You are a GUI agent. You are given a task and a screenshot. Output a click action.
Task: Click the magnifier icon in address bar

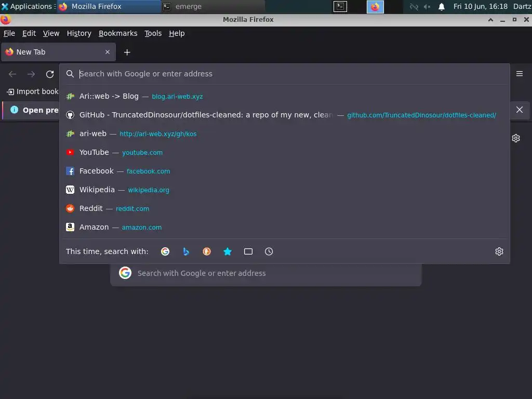[70, 74]
